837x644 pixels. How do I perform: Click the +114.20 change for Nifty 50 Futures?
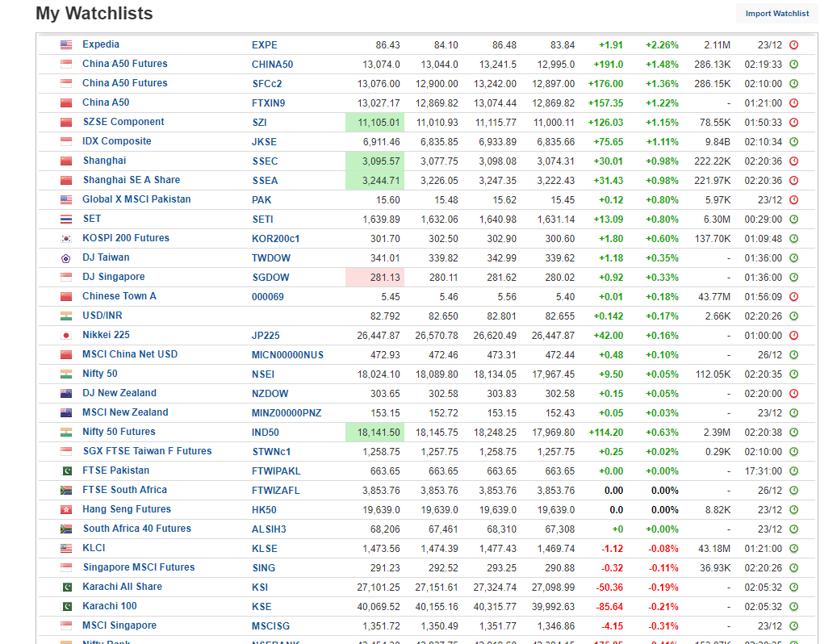coord(606,433)
